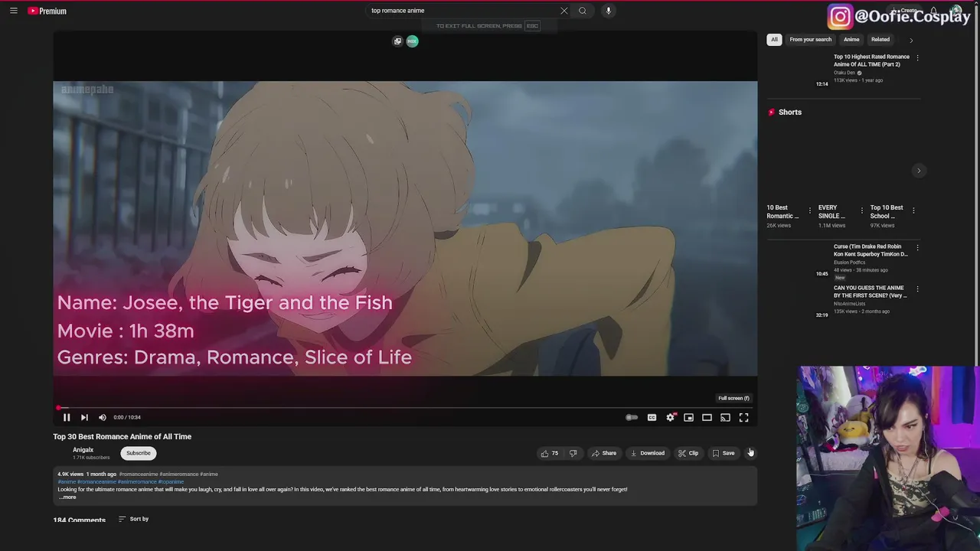Start voice search with the microphone
The width and height of the screenshot is (980, 551).
(x=609, y=11)
